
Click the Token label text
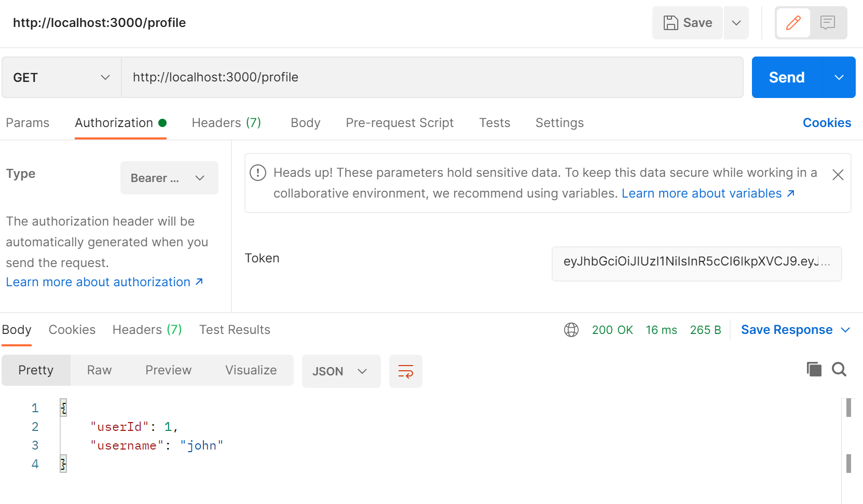(x=262, y=258)
